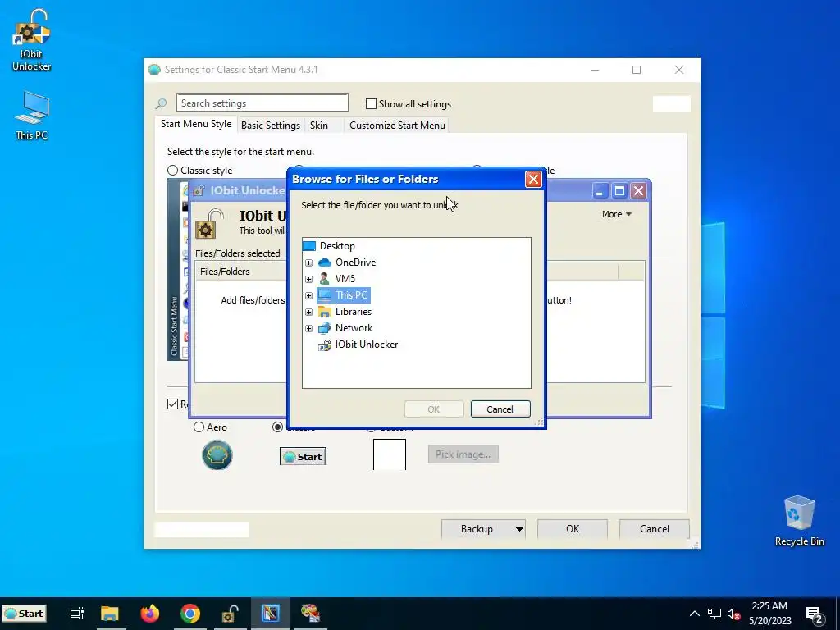Click the IObit Unlocker padlock logo
This screenshot has width=840, height=630.
209,223
